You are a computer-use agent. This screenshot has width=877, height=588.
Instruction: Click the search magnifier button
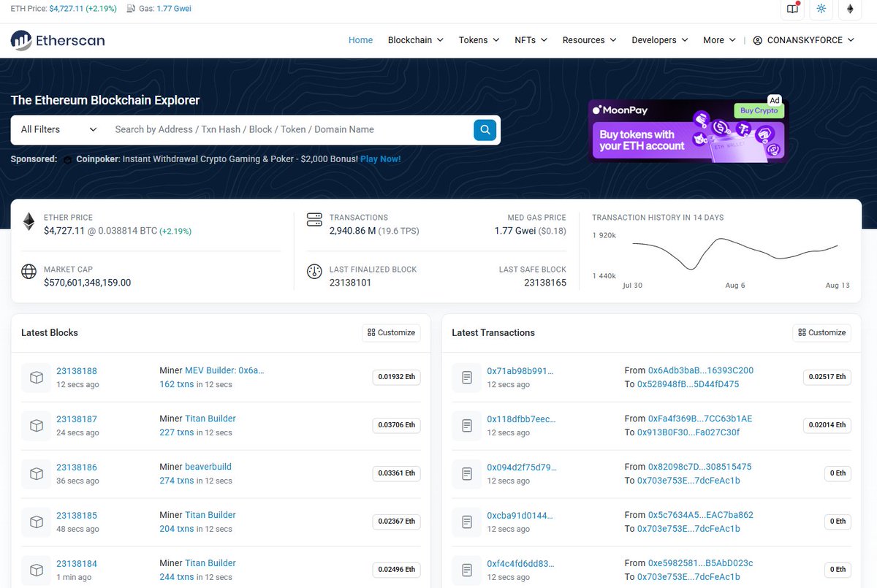tap(485, 130)
